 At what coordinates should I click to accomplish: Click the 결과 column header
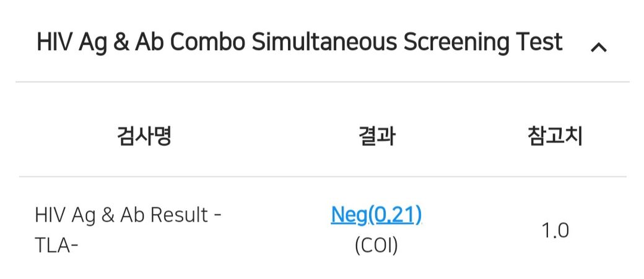pos(376,136)
